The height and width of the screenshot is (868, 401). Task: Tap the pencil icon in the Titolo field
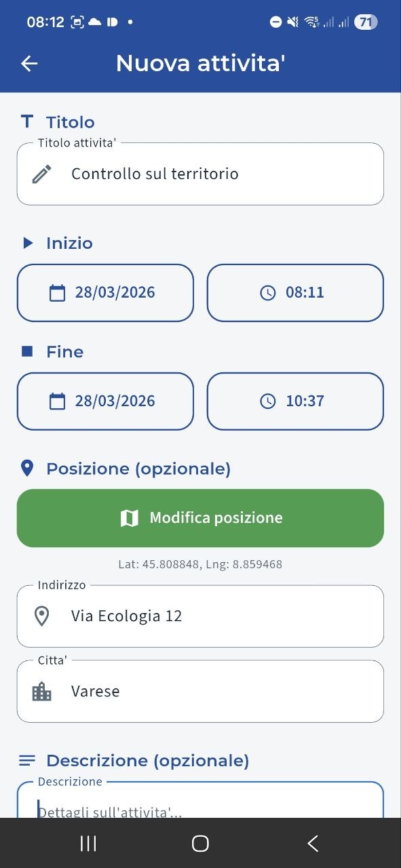click(x=42, y=174)
